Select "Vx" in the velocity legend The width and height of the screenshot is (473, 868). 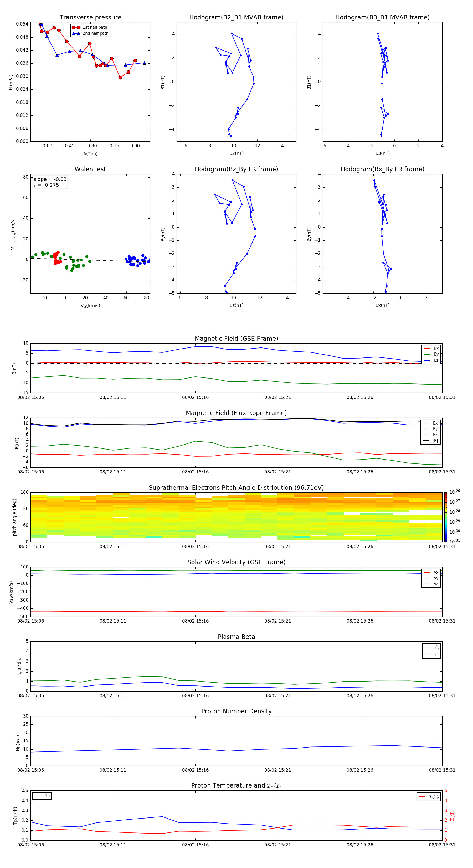tap(431, 572)
